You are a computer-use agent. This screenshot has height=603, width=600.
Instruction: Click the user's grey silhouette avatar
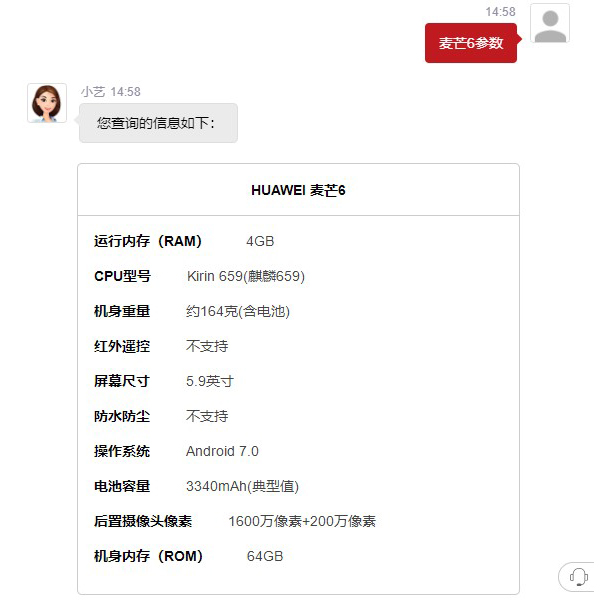550,23
